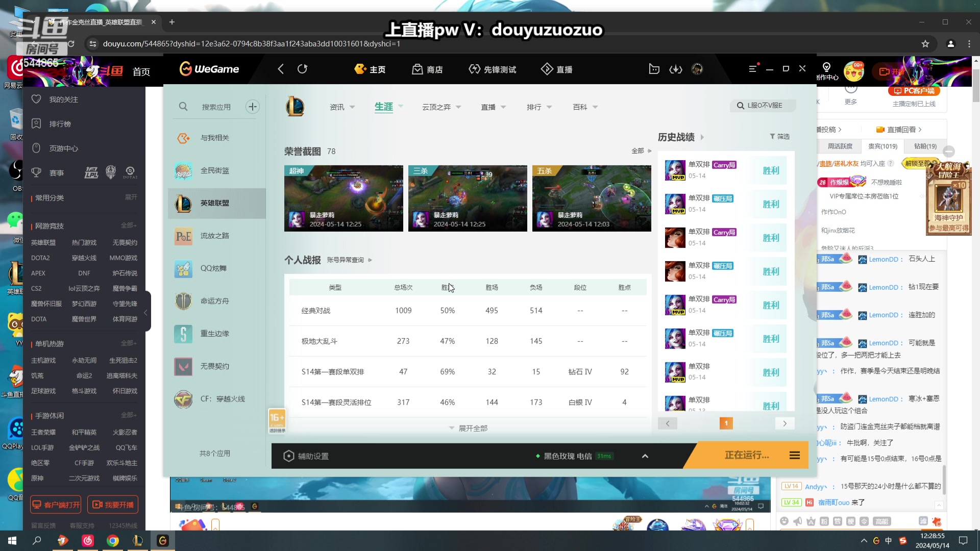980x551 pixels.
Task: Select 重生边缘 in the app list
Action: coord(217,334)
